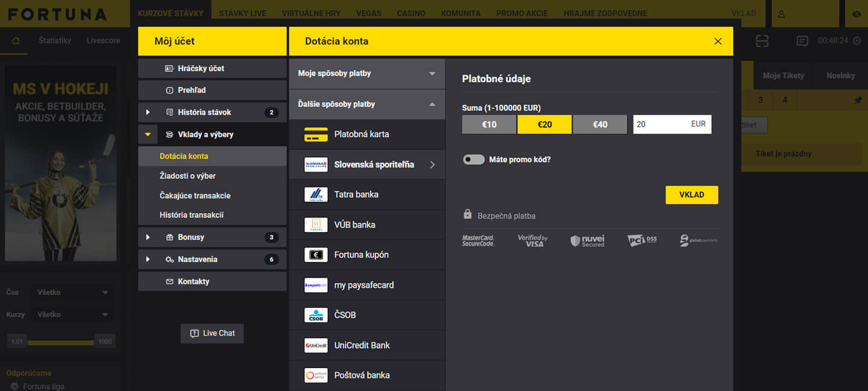Click the yellow VKLAD deposit button
The width and height of the screenshot is (868, 391).
click(x=691, y=195)
